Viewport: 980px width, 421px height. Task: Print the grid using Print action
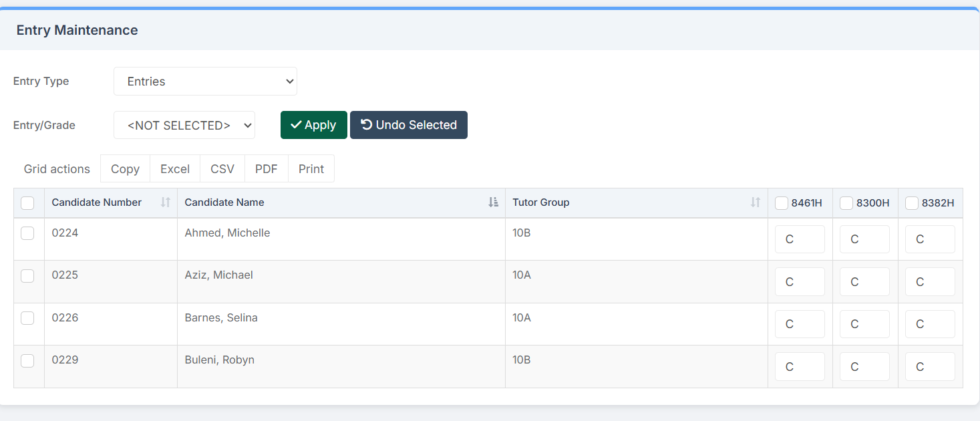click(311, 169)
